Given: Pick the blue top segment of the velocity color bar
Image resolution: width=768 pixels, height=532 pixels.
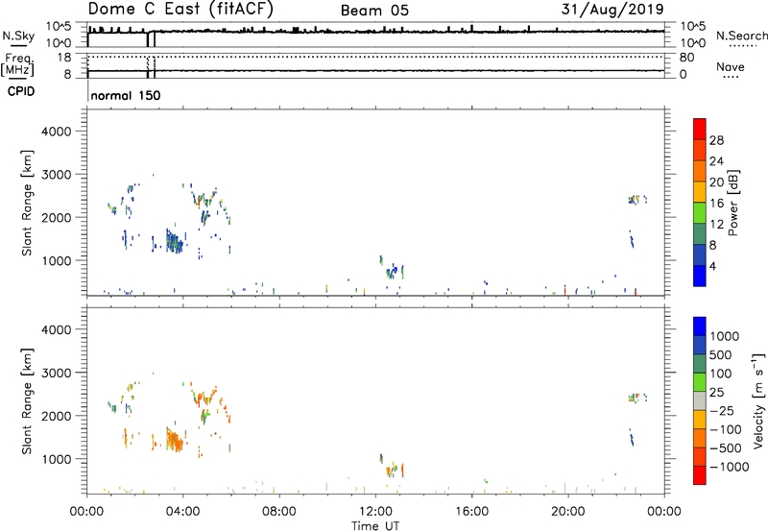Looking at the screenshot, I should (x=700, y=326).
